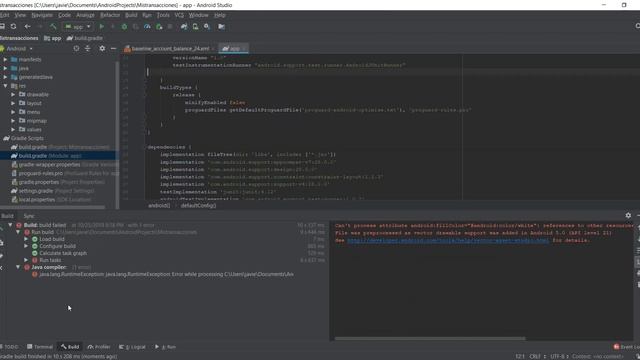Click the horizontal scrollbar of the build output
This screenshot has width=640, height=360.
(x=430, y=338)
